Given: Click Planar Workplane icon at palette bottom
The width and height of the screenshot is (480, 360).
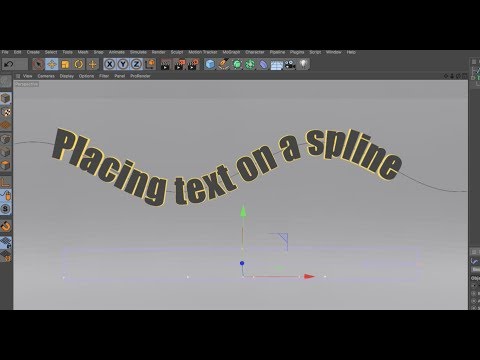Looking at the screenshot, I should (5, 256).
